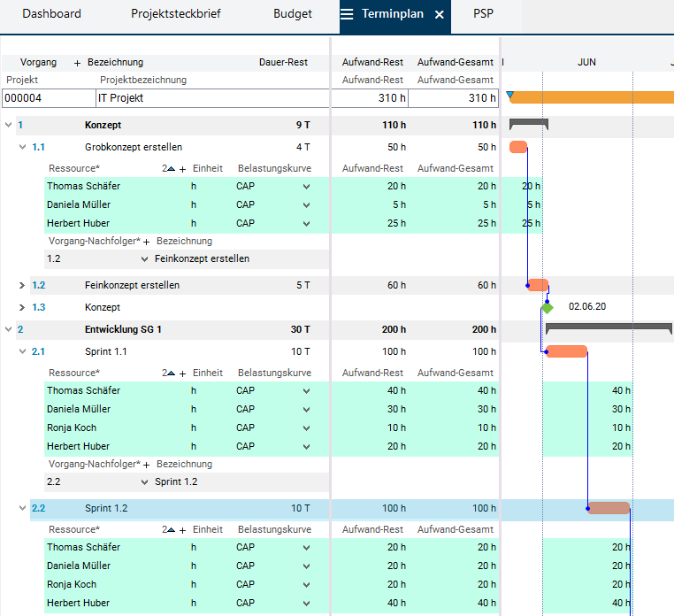This screenshot has width=674, height=616.
Task: Click the Projektbezeichnung field IT Projekt
Action: 212,98
